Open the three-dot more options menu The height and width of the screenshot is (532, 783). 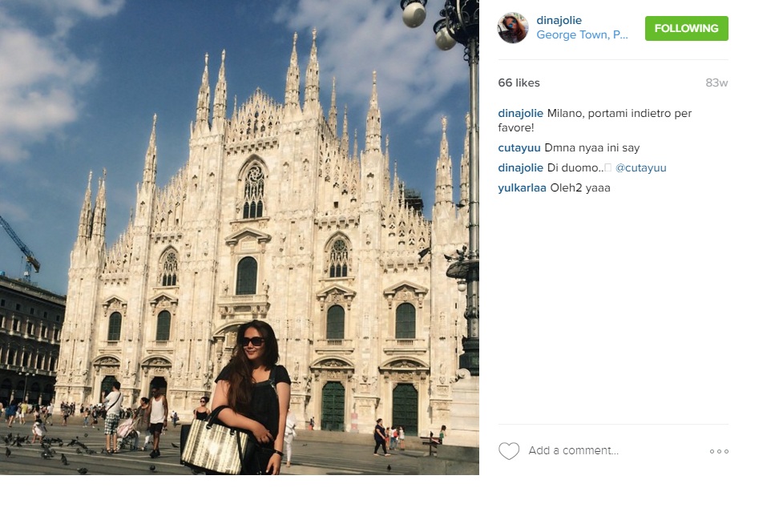point(719,451)
